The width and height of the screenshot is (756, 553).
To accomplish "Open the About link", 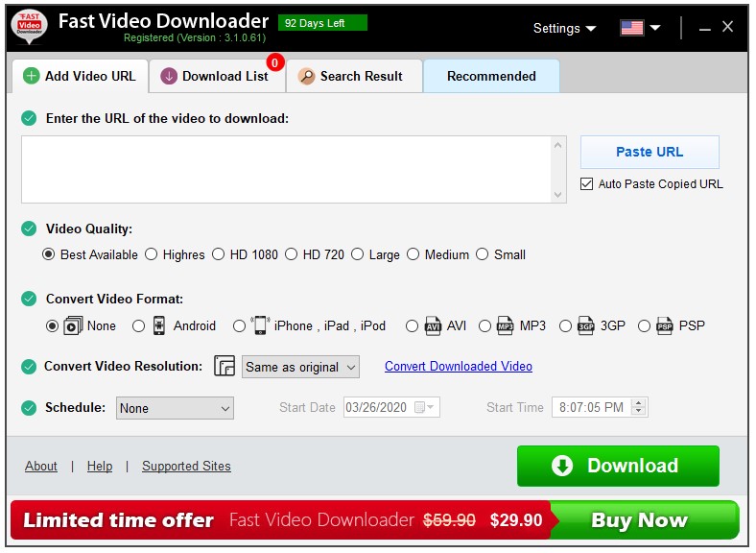I will point(41,467).
